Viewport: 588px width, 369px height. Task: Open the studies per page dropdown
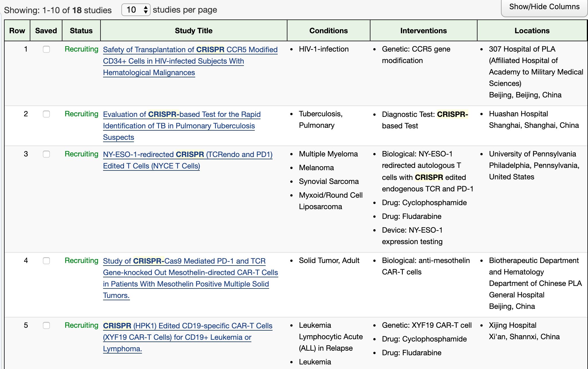(136, 10)
